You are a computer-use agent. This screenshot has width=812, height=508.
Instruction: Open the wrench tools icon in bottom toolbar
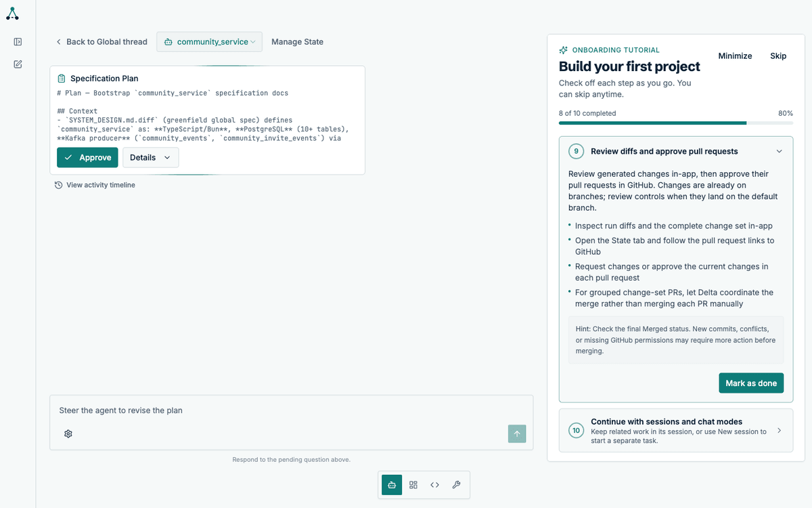(x=456, y=485)
